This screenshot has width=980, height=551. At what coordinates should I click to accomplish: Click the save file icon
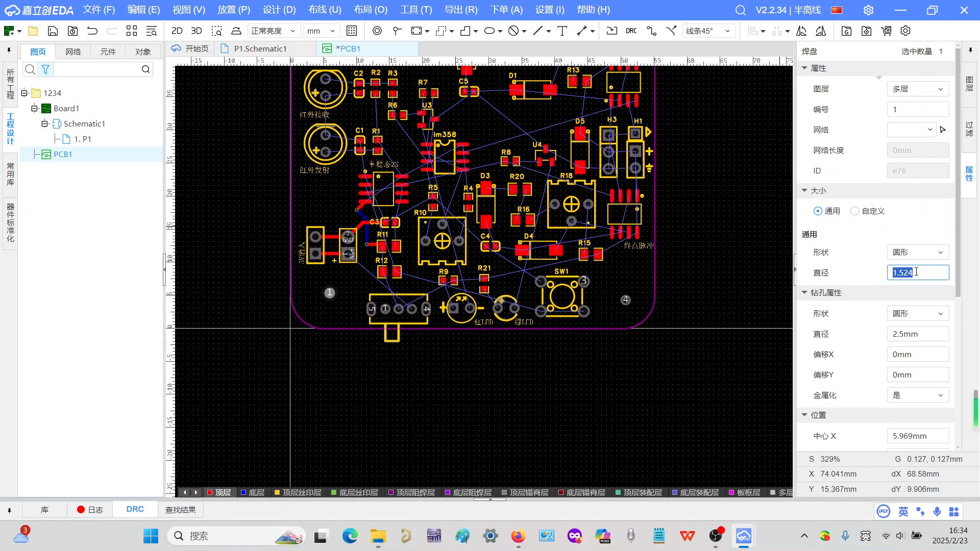(x=53, y=31)
